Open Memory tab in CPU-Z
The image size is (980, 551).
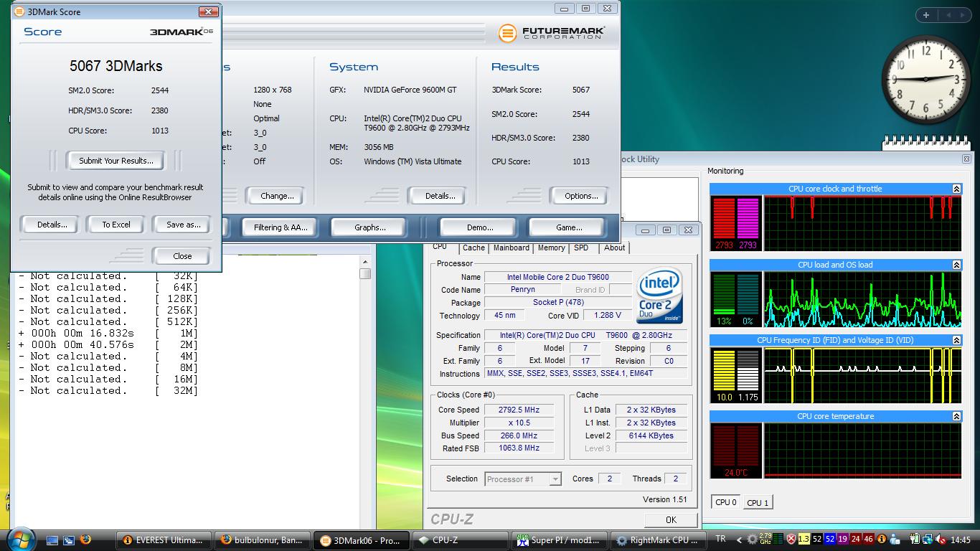pyautogui.click(x=551, y=248)
